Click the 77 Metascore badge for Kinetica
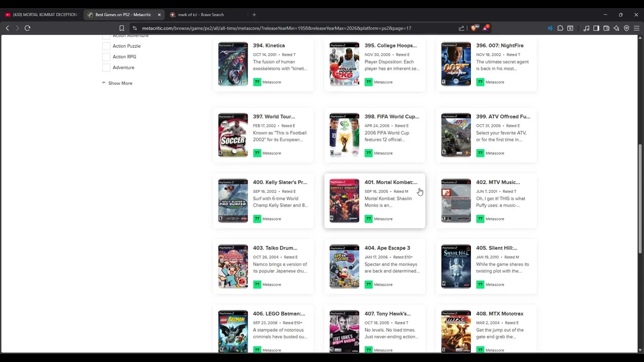This screenshot has height=362, width=644. click(257, 82)
